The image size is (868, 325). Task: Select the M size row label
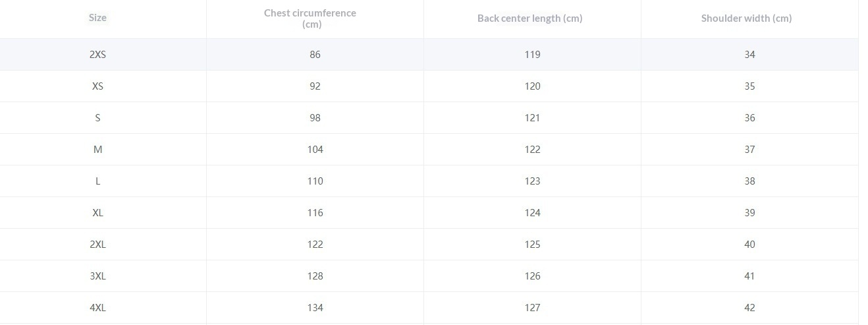click(x=97, y=150)
